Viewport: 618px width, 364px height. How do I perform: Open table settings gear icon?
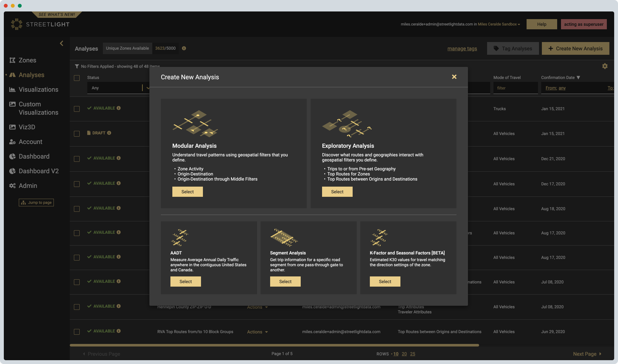coord(605,66)
